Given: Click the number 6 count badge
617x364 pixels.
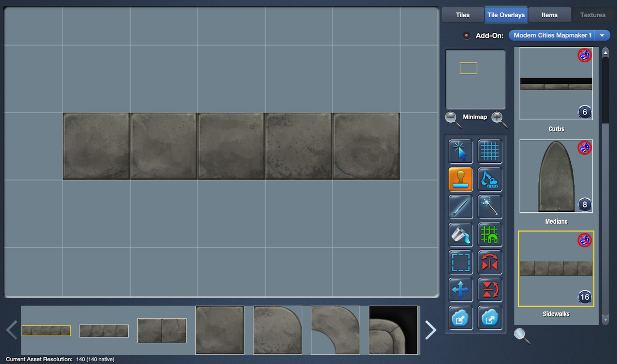Looking at the screenshot, I should click(x=585, y=112).
